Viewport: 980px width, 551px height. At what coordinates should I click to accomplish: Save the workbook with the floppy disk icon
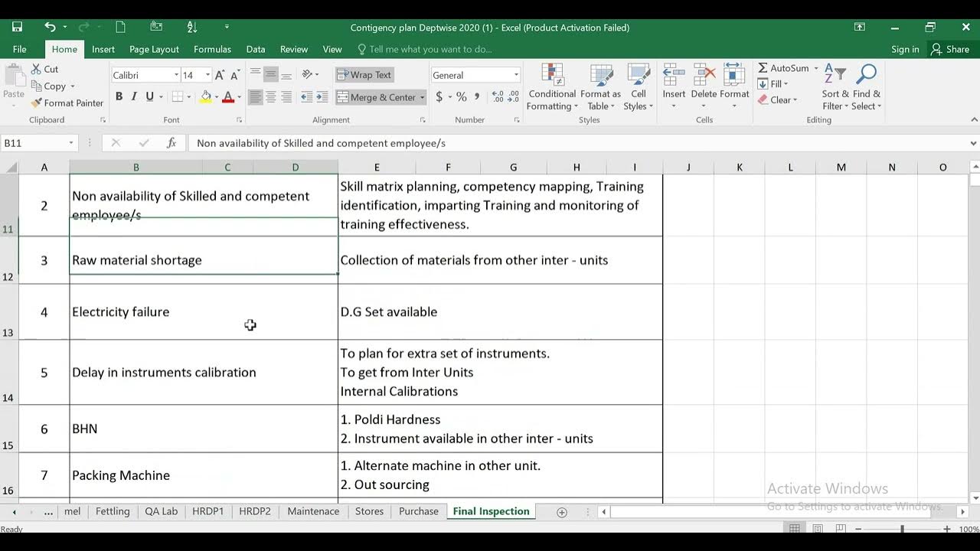pos(17,27)
